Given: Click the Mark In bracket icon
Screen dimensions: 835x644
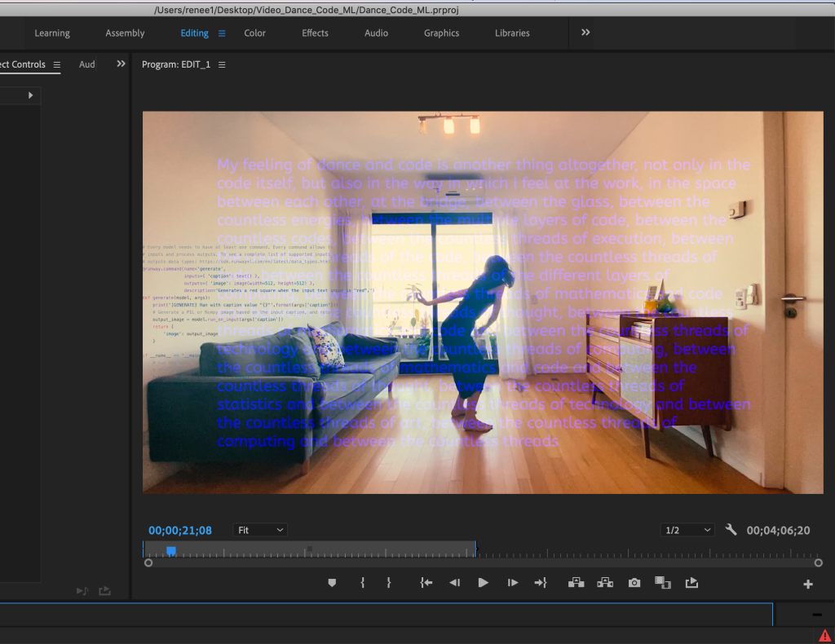Looking at the screenshot, I should (x=363, y=583).
